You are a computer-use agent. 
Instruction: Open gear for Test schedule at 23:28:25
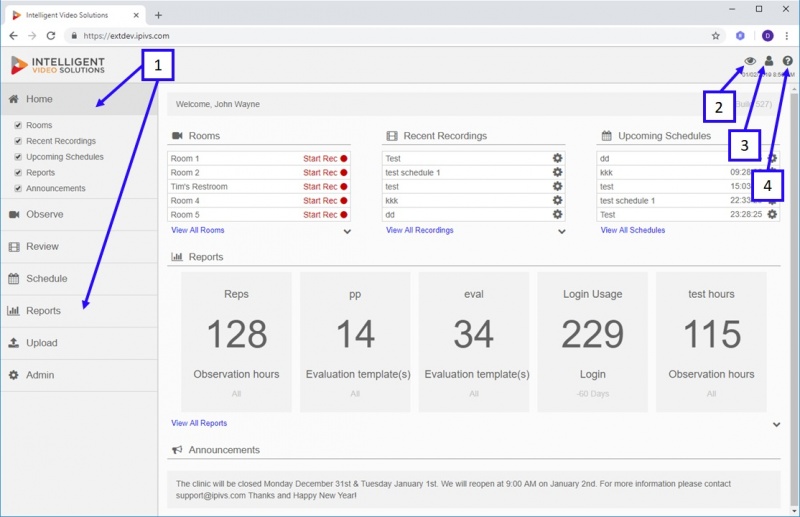pyautogui.click(x=772, y=214)
